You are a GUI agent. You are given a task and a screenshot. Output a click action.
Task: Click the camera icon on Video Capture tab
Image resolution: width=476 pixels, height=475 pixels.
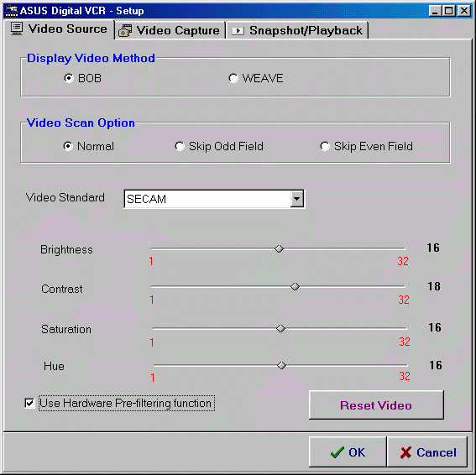tap(125, 31)
